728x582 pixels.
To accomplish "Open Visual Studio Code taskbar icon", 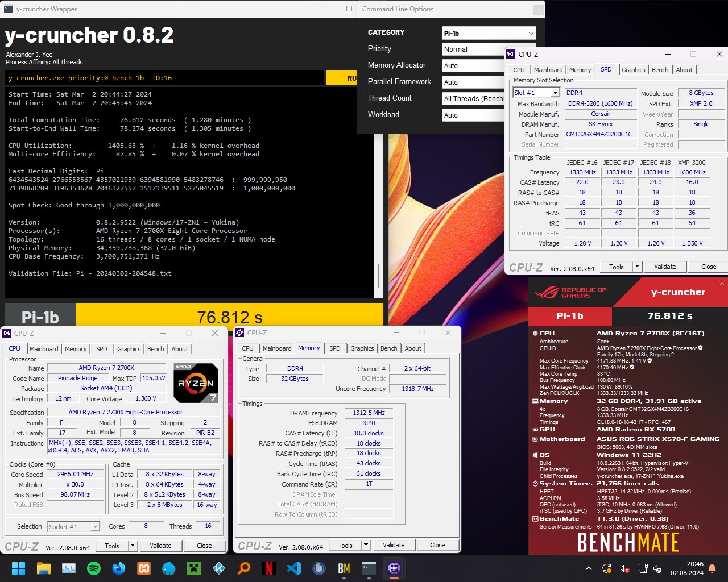I will click(294, 568).
